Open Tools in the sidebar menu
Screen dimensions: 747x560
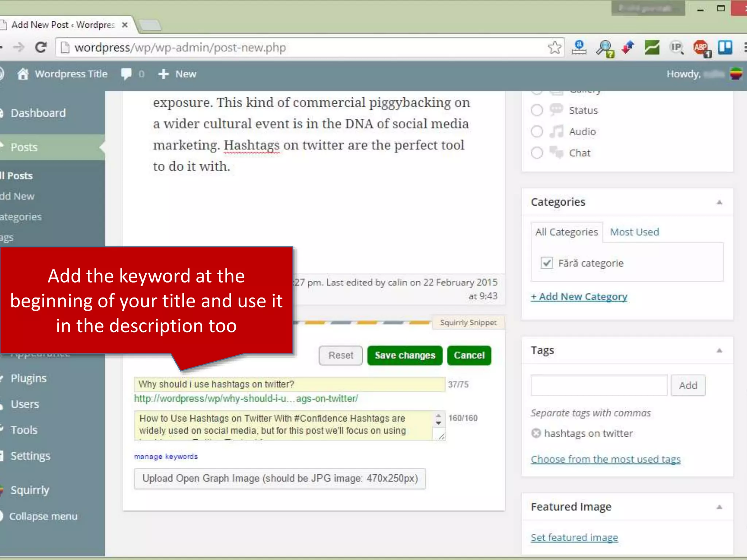pyautogui.click(x=24, y=430)
